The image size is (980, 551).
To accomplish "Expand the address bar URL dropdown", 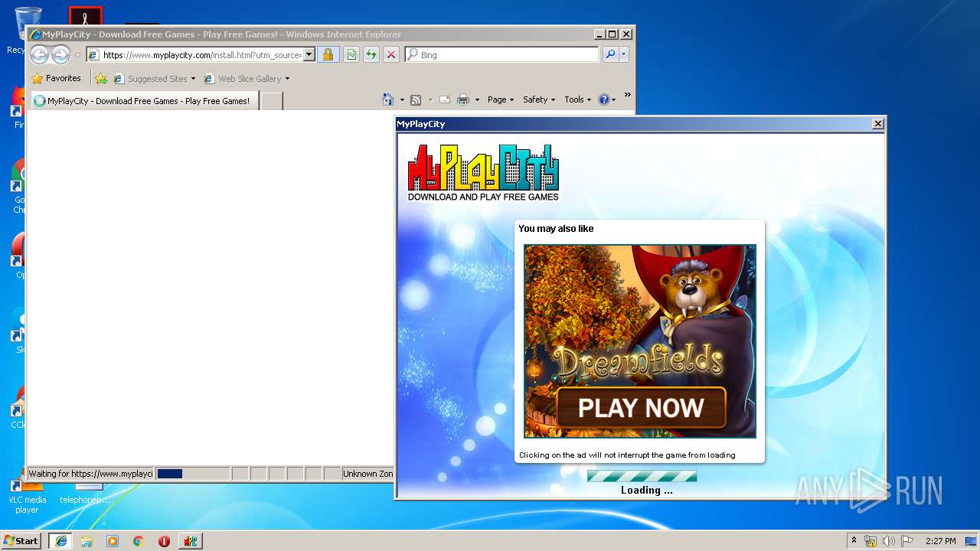I will tap(309, 54).
